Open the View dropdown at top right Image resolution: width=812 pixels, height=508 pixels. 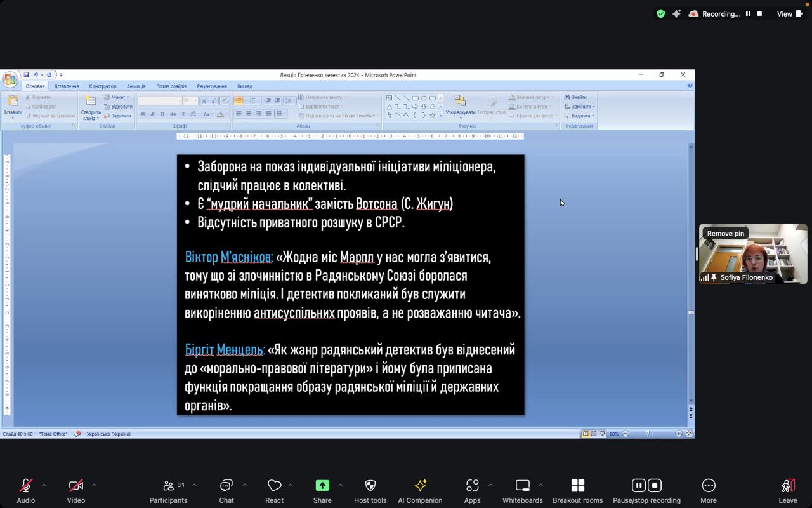(789, 14)
